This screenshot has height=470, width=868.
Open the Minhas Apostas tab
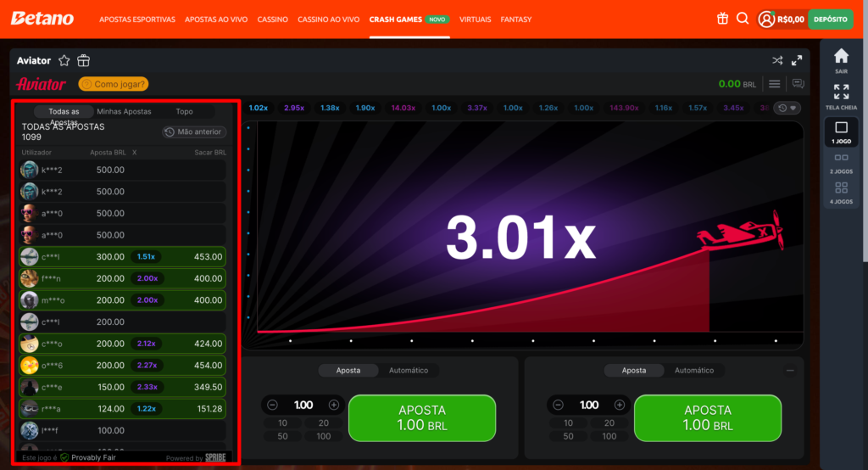tap(124, 111)
